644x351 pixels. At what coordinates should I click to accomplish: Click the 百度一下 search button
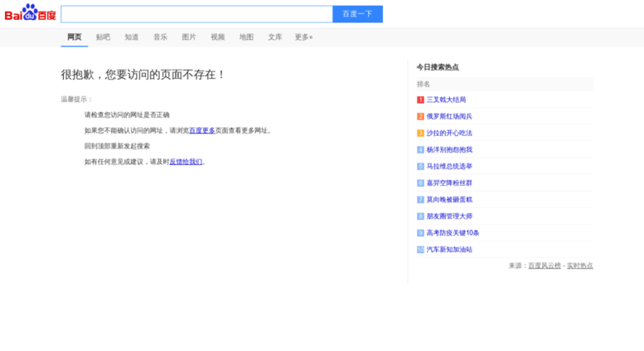tap(357, 14)
